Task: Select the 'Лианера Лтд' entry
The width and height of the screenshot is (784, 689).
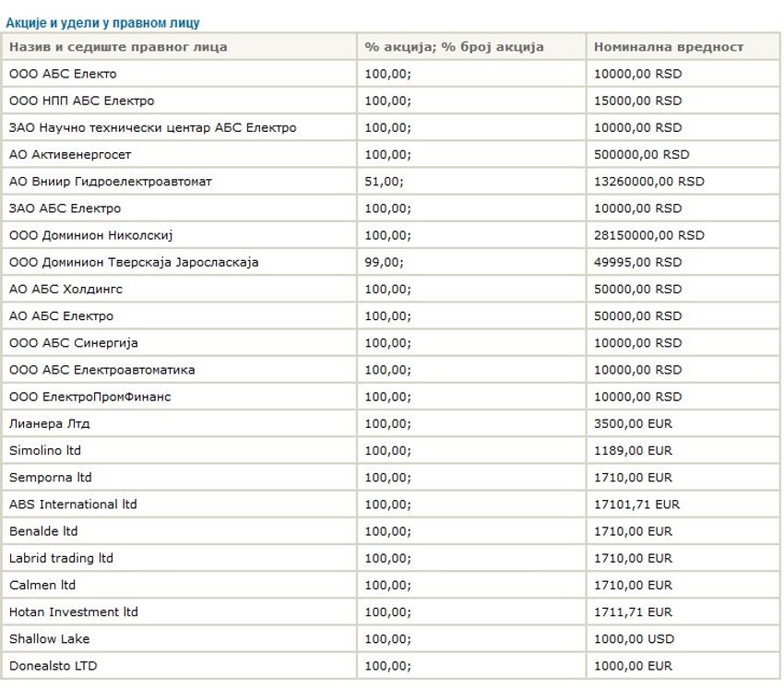Action: [x=49, y=424]
